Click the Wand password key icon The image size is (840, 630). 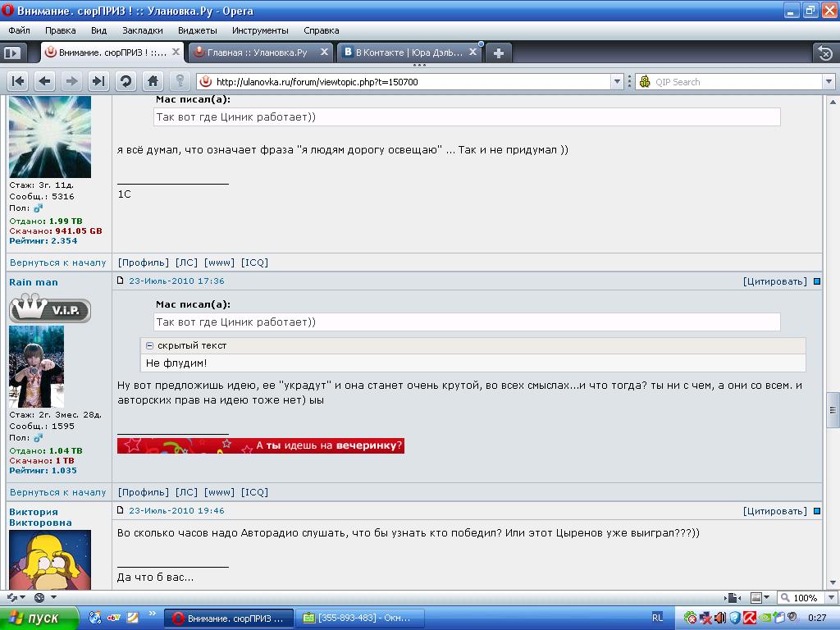pos(180,81)
